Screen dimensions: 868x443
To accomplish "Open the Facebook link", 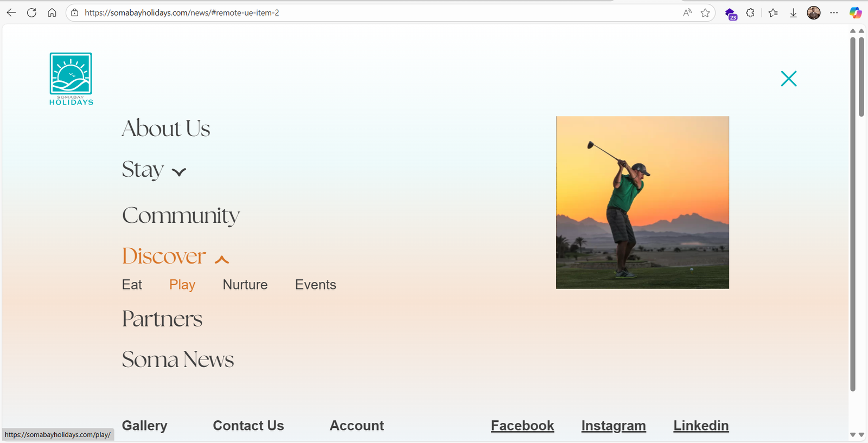I will pyautogui.click(x=522, y=426).
